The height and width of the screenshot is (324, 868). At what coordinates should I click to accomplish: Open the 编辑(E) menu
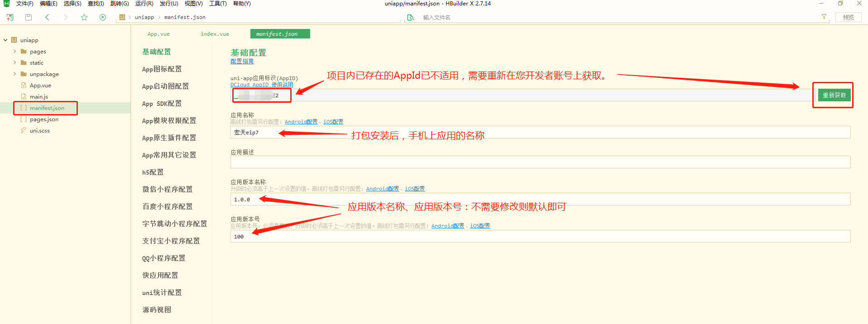coord(48,4)
